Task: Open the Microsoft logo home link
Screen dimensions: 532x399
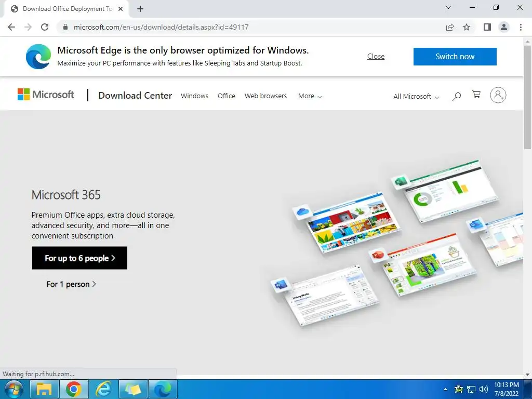Action: tap(46, 95)
